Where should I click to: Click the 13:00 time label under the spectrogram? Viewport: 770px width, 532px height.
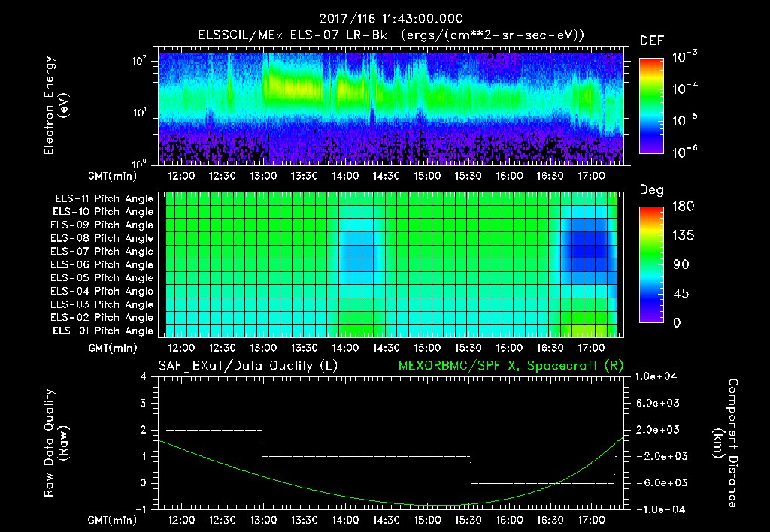click(263, 176)
